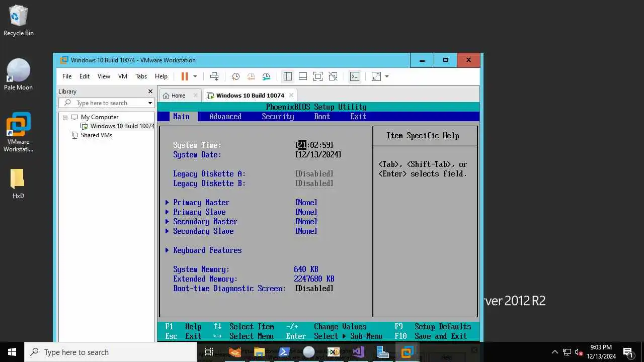Image resolution: width=644 pixels, height=362 pixels.
Task: Open the VMware Workstation desktop shortcut
Action: 18,132
